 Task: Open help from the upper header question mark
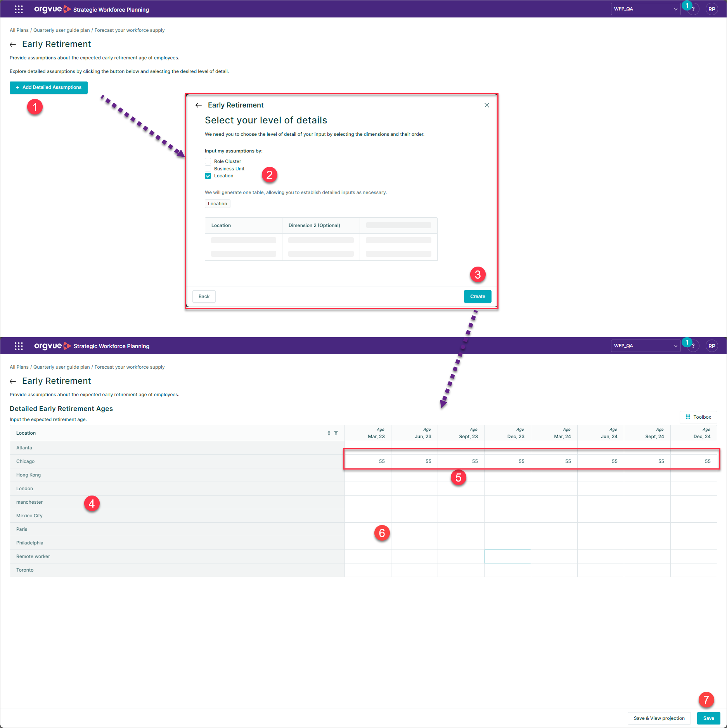pyautogui.click(x=693, y=9)
